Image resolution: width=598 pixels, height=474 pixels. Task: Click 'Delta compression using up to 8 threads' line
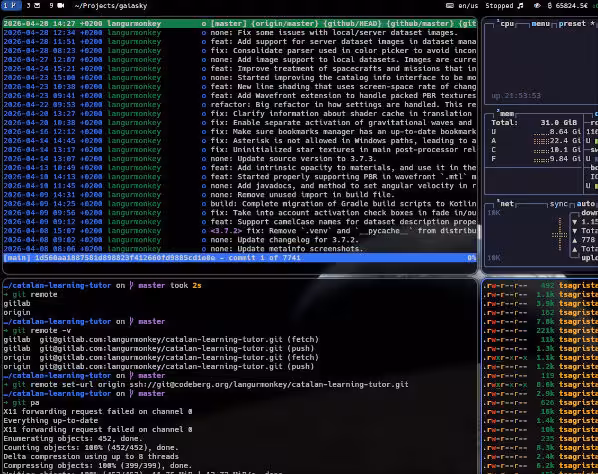tap(91, 456)
